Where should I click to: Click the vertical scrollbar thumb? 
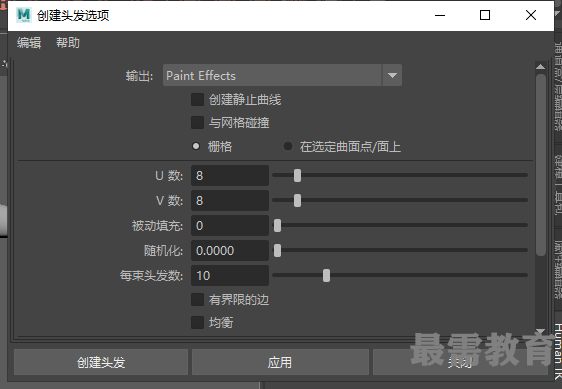point(541,165)
